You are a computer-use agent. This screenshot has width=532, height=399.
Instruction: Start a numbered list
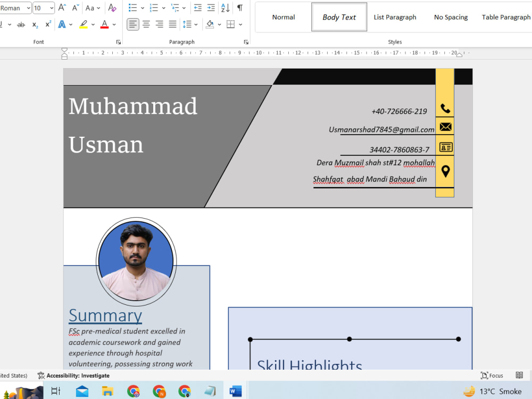[x=154, y=8]
